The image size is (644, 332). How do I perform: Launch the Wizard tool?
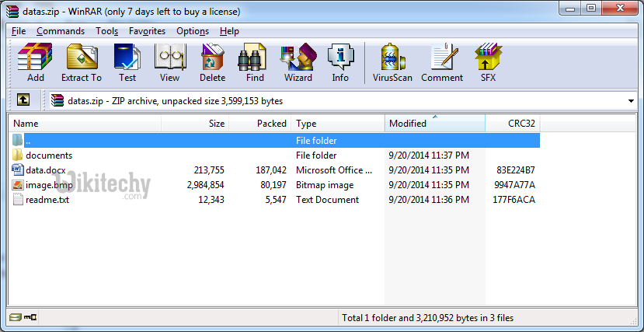(298, 62)
